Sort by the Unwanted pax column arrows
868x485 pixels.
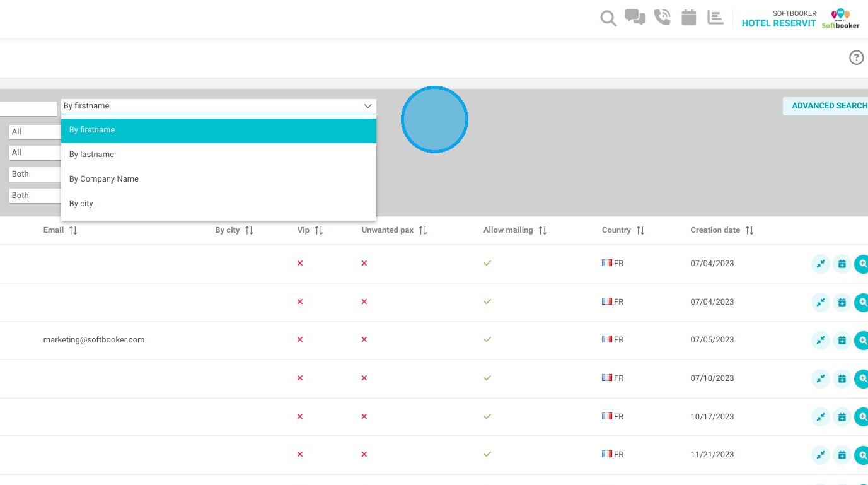pyautogui.click(x=423, y=231)
